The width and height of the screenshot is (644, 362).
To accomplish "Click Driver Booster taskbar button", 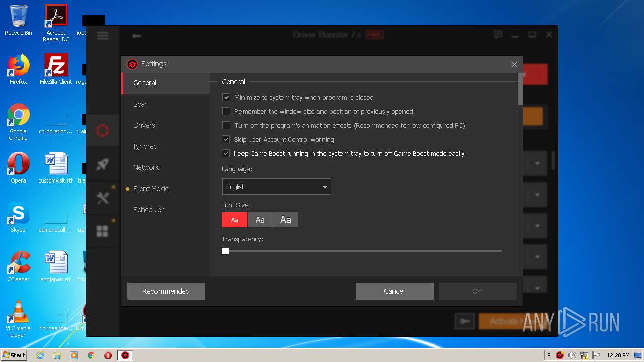I will coord(125,355).
